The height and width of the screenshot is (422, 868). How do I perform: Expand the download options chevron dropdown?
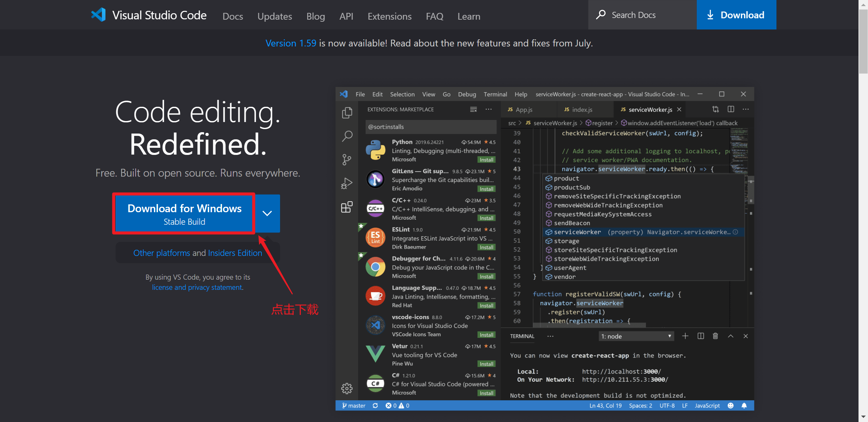coord(267,213)
